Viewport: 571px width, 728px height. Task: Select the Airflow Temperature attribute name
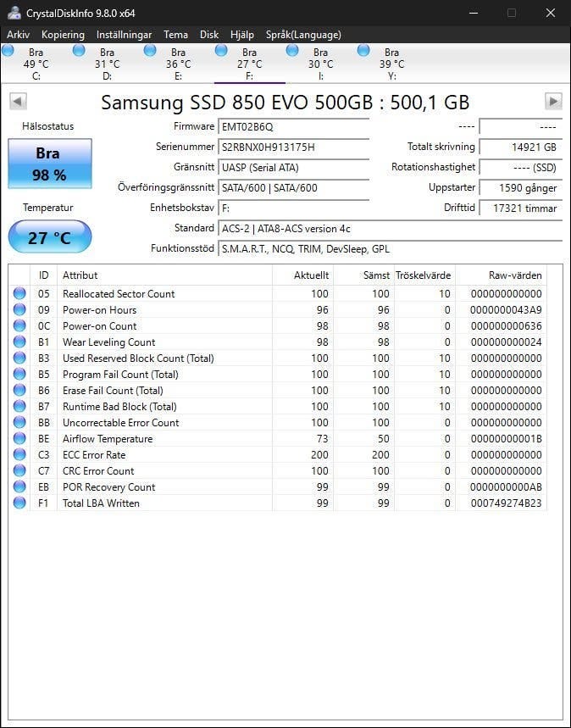108,439
